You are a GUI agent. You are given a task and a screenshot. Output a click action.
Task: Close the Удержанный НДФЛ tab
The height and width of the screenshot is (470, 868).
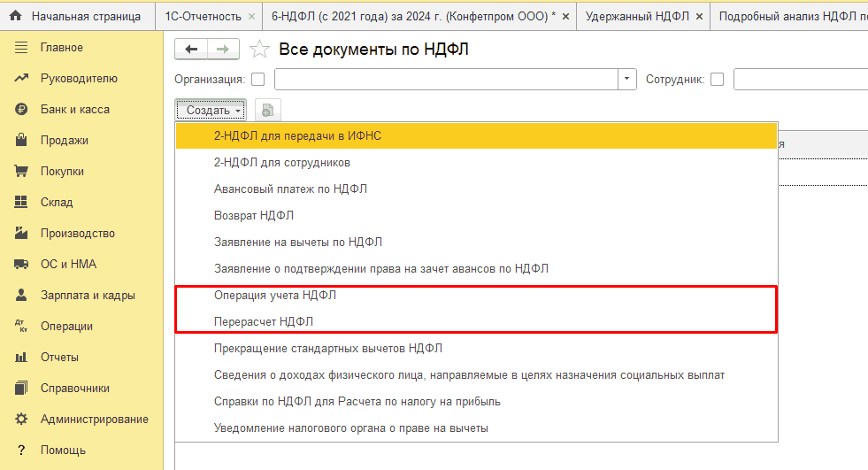tap(699, 17)
